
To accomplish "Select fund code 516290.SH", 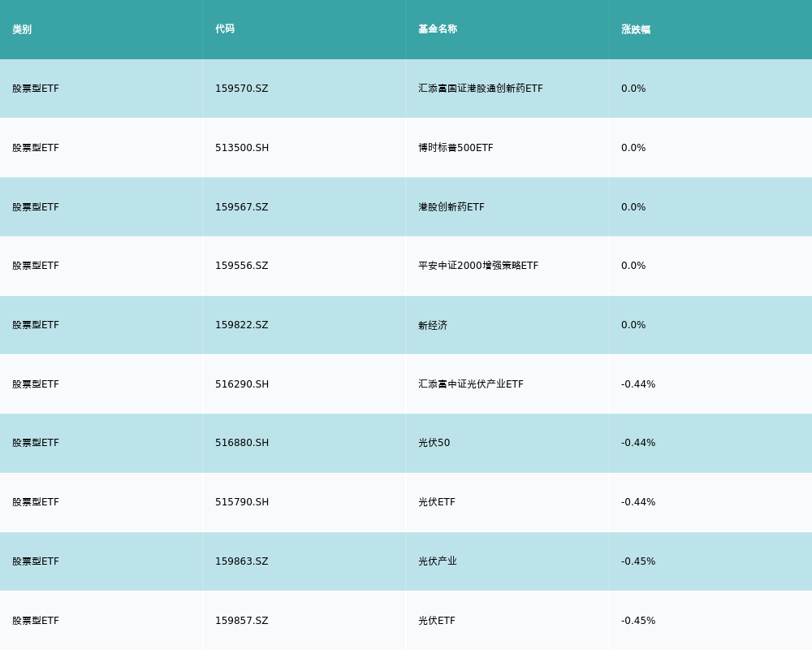I will 242,384.
